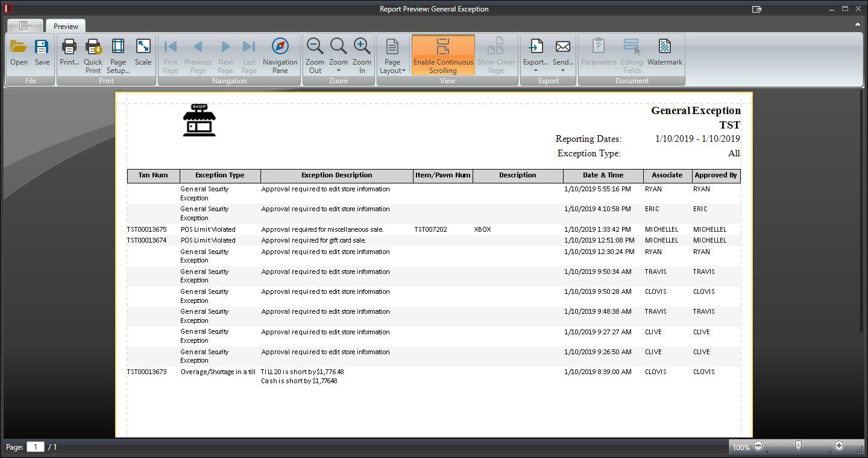The height and width of the screenshot is (458, 868).
Task: Click transaction number TST00013673
Action: coord(147,372)
